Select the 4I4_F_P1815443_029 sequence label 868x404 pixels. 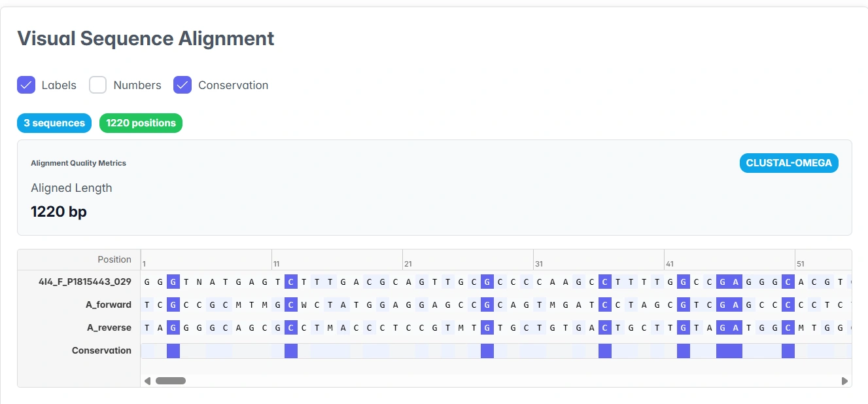tap(84, 282)
